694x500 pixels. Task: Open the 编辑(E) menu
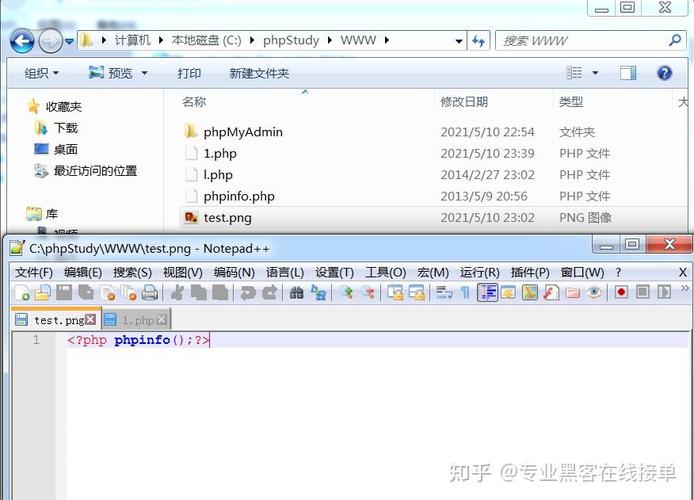coord(83,272)
